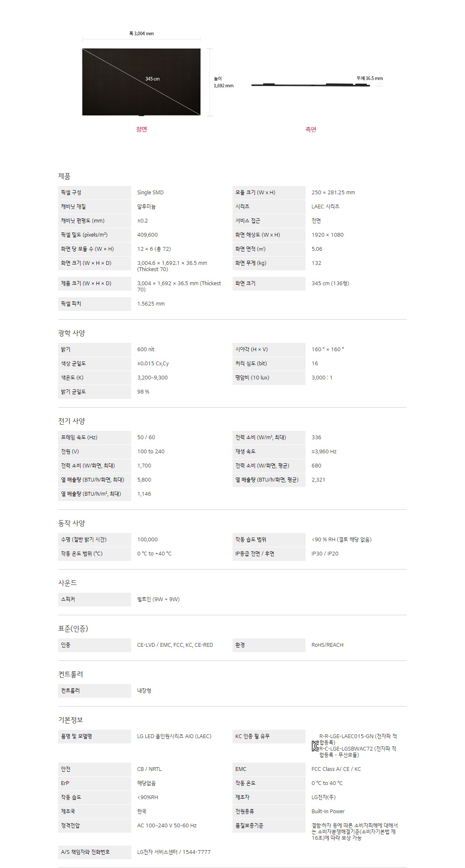Viewport: 465px width, 868px height.
Task: Click the red 정면 caption
Action: [142, 130]
